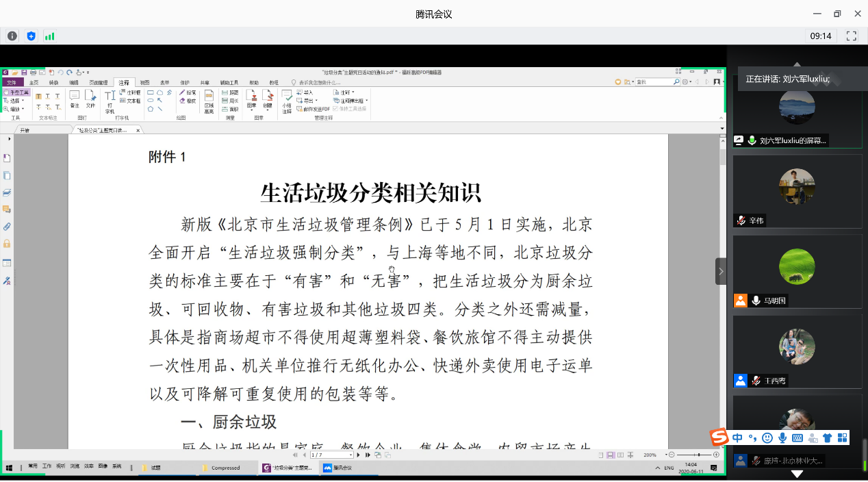
Task: Click the blue security shield icon
Action: click(31, 36)
